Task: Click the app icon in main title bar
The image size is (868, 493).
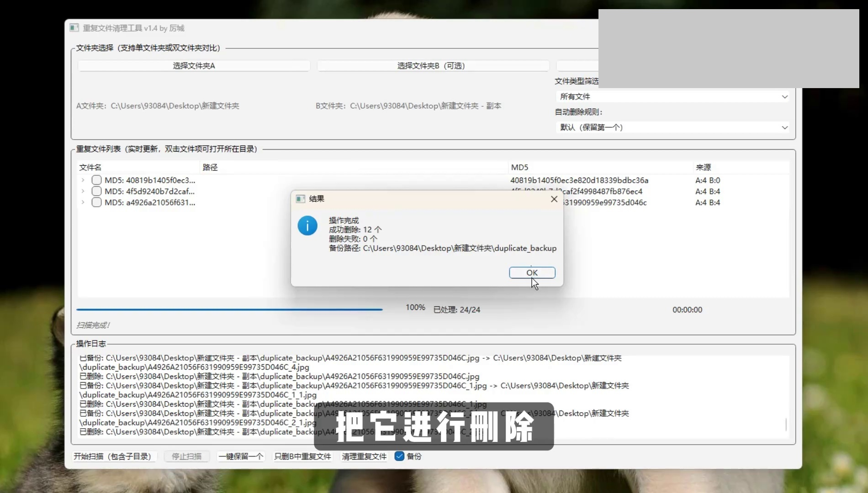Action: (74, 28)
